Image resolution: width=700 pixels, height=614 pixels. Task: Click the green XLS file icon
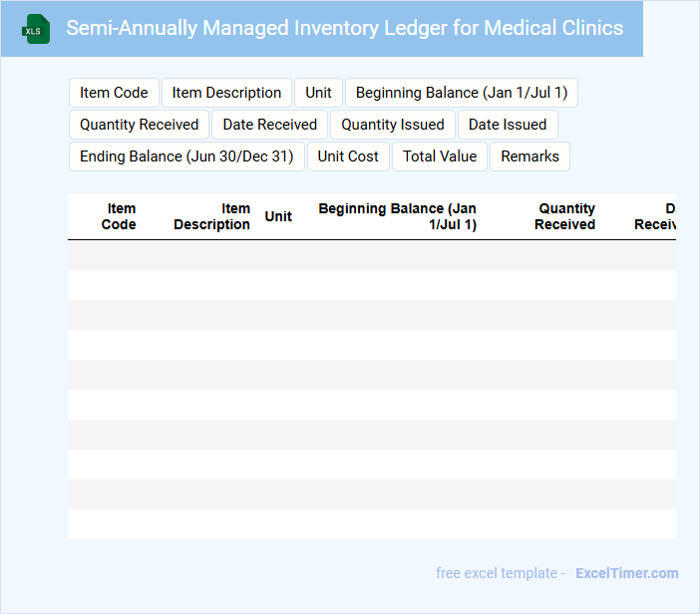(36, 29)
